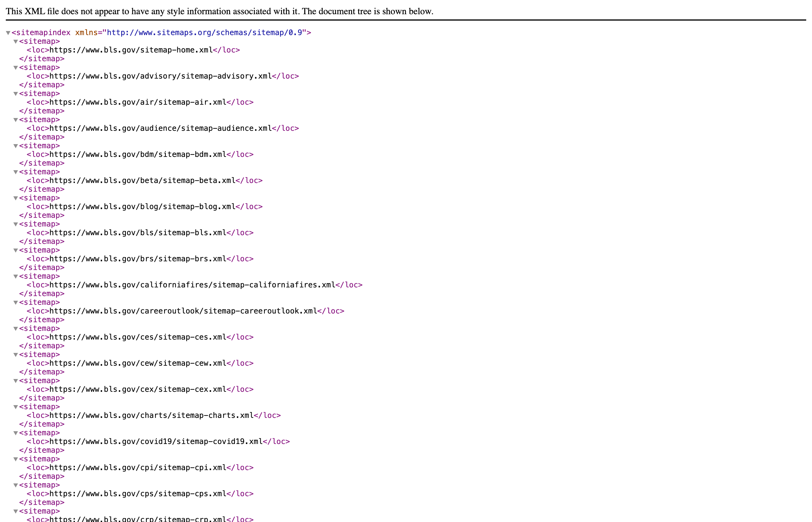Collapse sitemap node containing sitemap-brs.xml

16,251
